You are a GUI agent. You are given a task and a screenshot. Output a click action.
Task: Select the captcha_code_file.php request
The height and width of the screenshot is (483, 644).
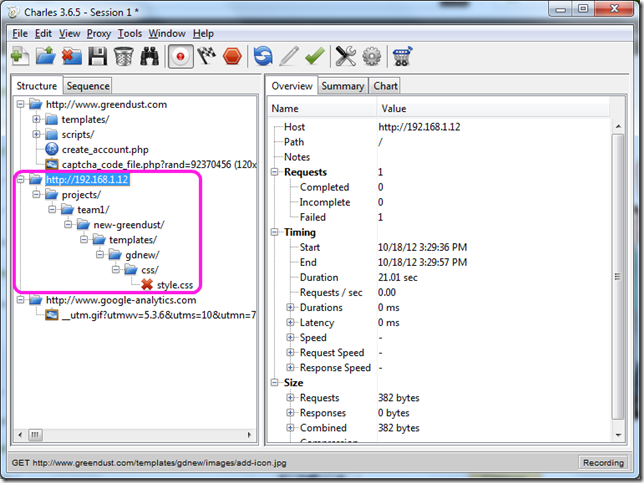[x=159, y=165]
